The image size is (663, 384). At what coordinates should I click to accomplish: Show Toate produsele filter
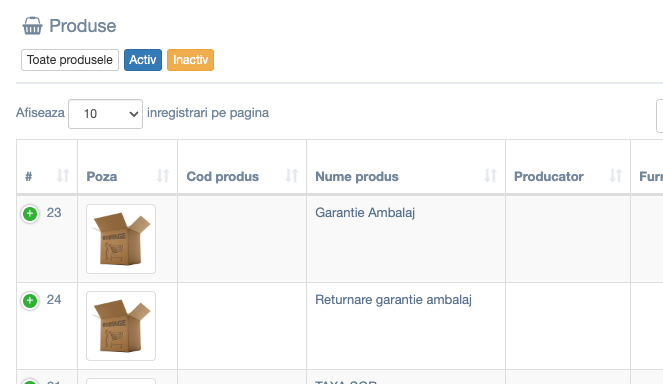[x=70, y=60]
